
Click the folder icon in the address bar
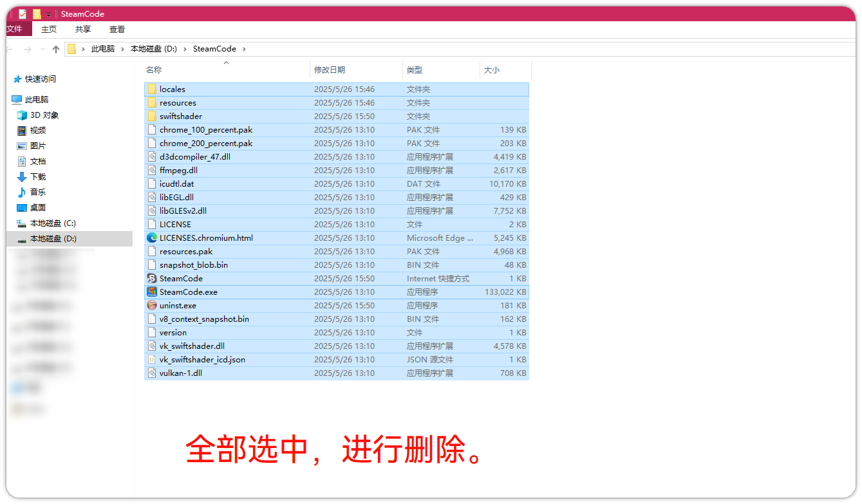pyautogui.click(x=71, y=49)
